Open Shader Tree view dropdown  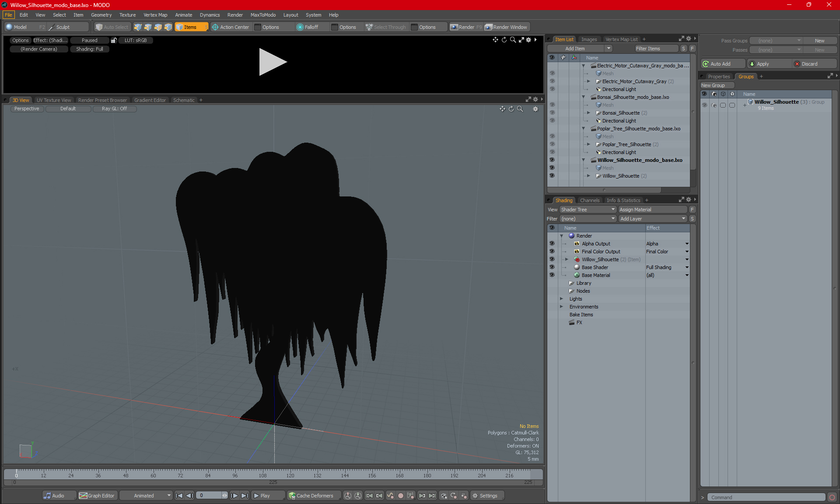588,210
